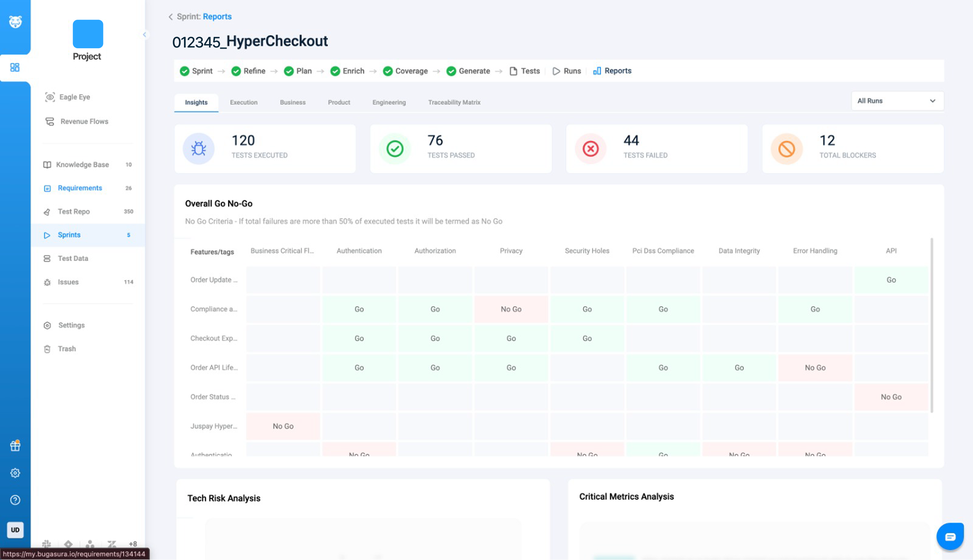
Task: Click the Business Critical Fl... column header
Action: pos(282,251)
